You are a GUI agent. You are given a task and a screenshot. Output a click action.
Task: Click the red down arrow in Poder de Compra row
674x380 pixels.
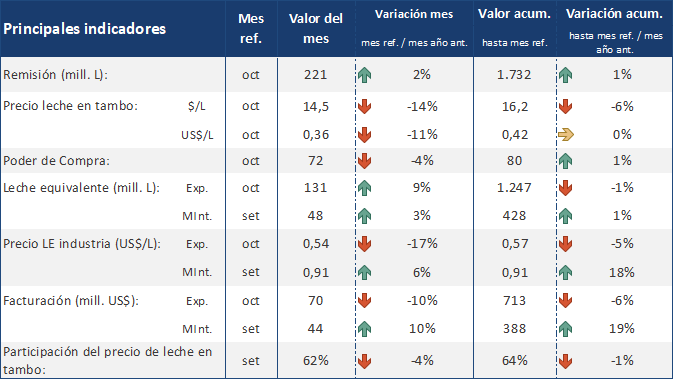click(365, 161)
